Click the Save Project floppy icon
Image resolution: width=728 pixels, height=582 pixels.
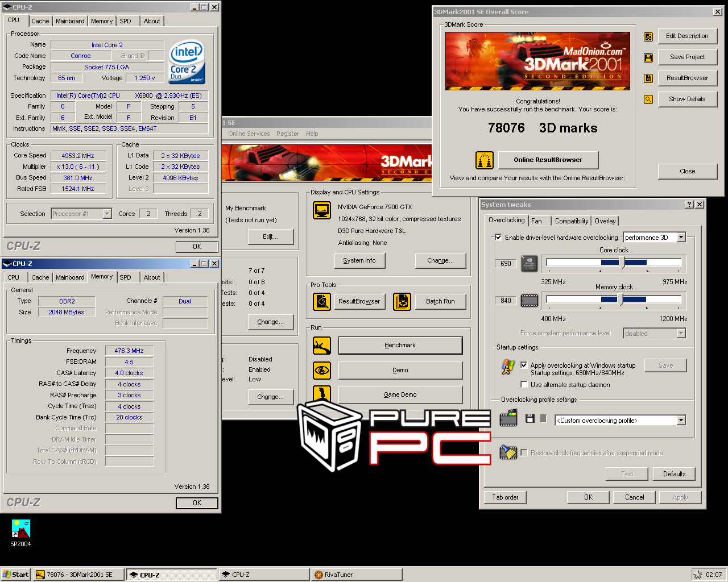tap(648, 57)
